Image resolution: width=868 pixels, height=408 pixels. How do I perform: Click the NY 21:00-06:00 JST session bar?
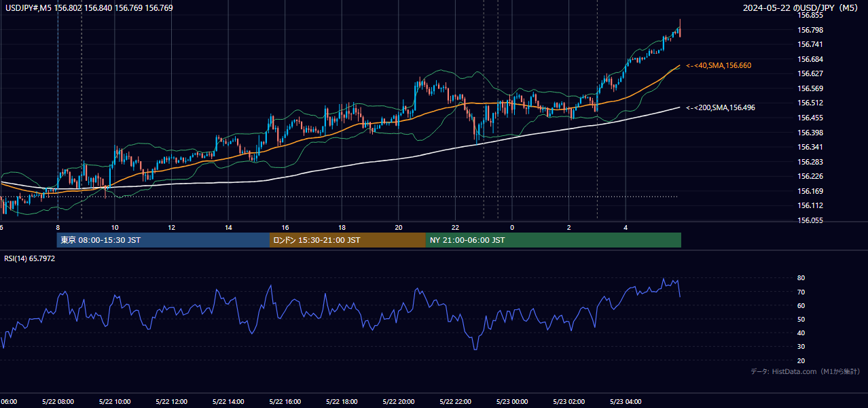554,240
